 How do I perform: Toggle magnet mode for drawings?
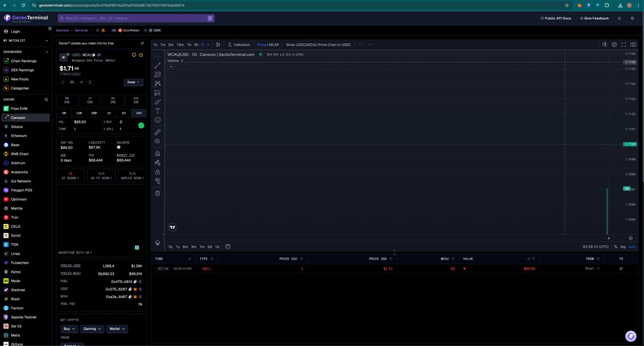pyautogui.click(x=158, y=153)
